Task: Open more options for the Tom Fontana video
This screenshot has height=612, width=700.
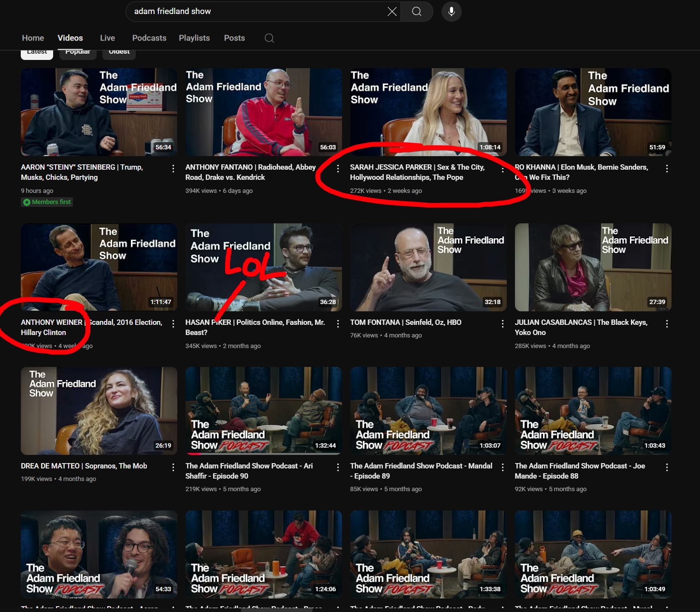Action: [502, 323]
